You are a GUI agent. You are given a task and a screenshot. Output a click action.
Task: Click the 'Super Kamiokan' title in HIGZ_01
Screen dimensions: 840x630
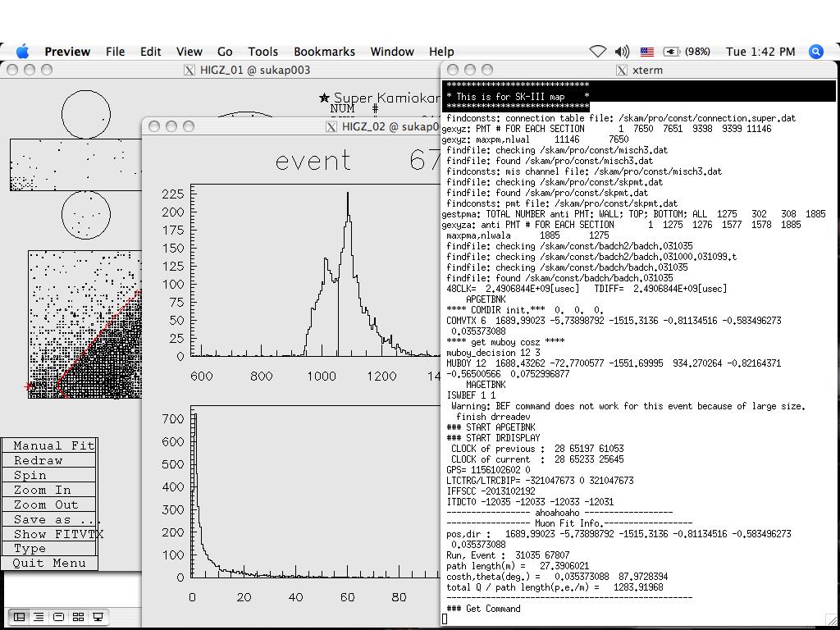pos(387,98)
